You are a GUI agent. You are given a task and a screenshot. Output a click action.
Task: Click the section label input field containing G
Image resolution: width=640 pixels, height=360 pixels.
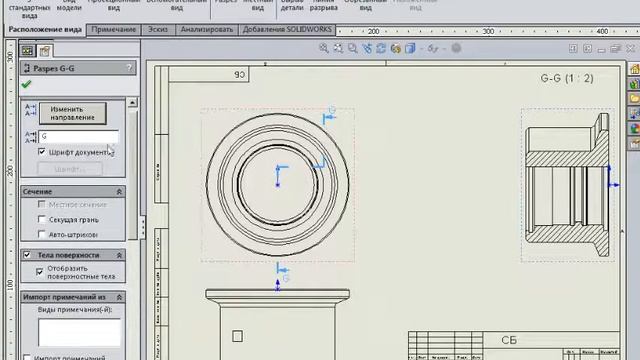coord(78,137)
